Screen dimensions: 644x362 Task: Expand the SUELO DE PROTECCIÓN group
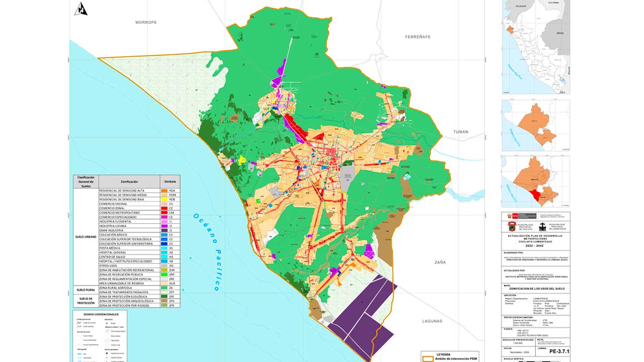click(86, 301)
